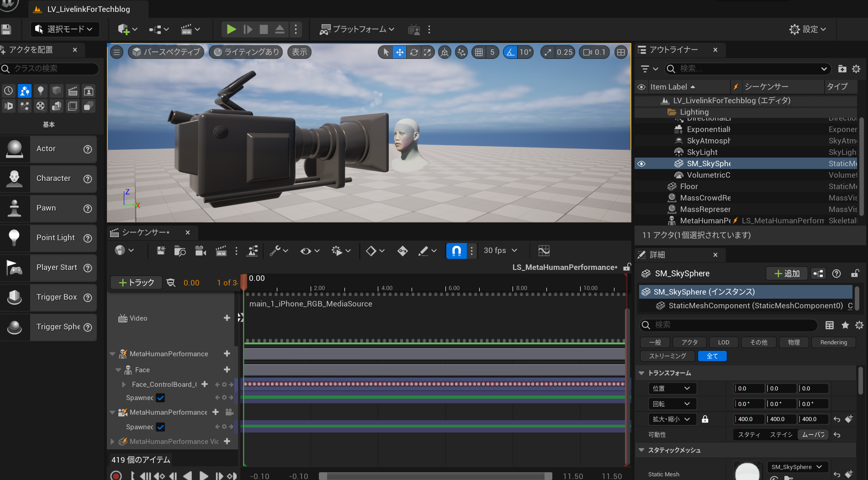Open the 30 fps frame rate dropdown
Viewport: 868px width, 480px height.
[501, 251]
